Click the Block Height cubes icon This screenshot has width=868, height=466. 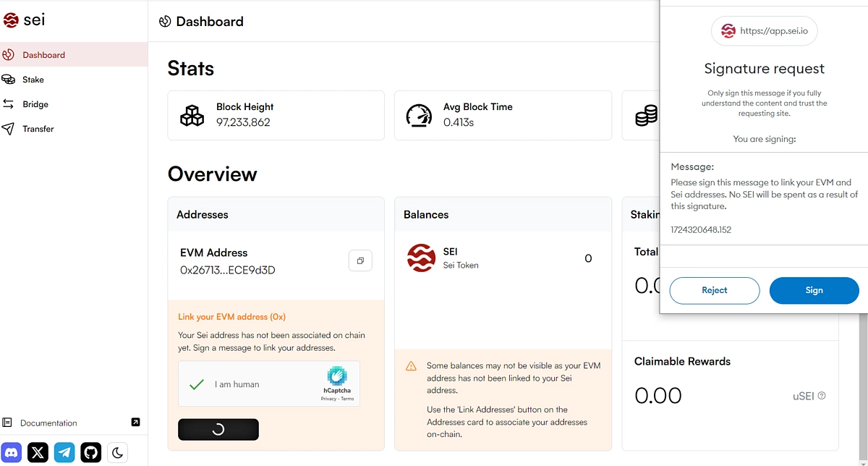pyautogui.click(x=192, y=115)
